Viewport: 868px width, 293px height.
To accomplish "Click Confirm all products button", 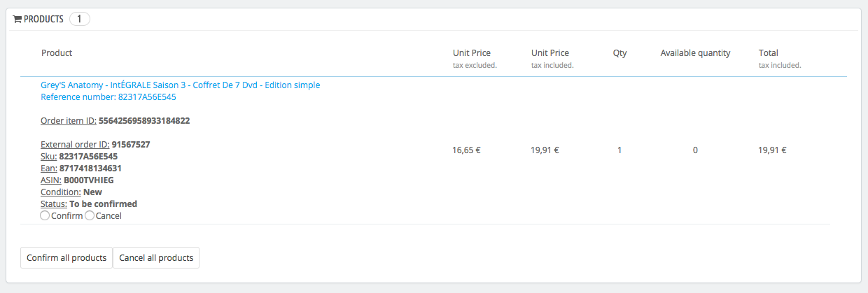I will click(66, 257).
